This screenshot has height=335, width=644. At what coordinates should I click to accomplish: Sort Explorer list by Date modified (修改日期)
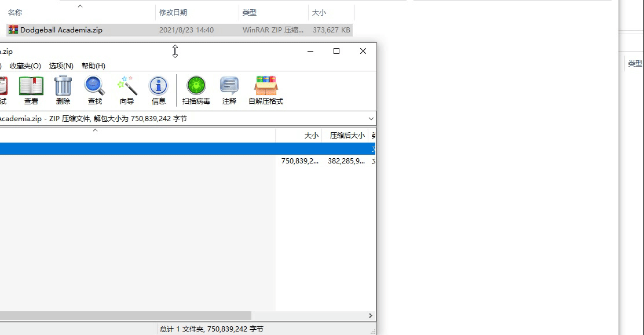pos(173,13)
